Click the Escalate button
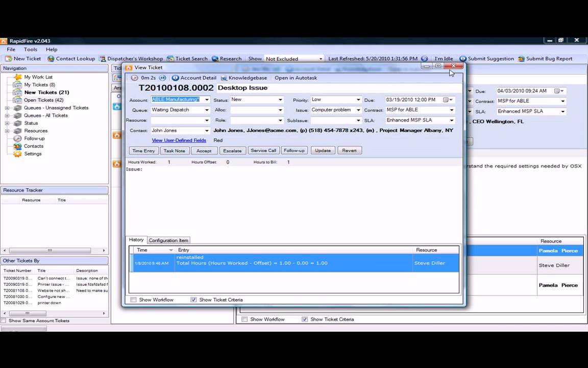Screen dimensions: 588x368 [x=233, y=151]
